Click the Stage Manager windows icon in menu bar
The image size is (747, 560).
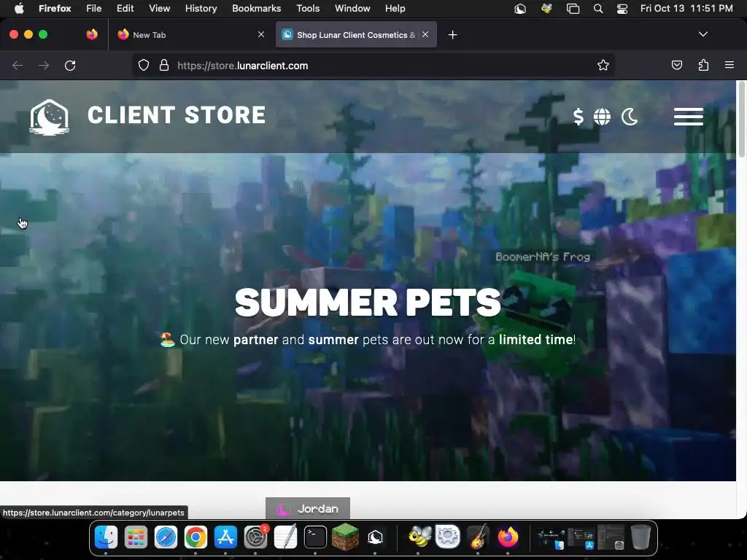tap(573, 9)
